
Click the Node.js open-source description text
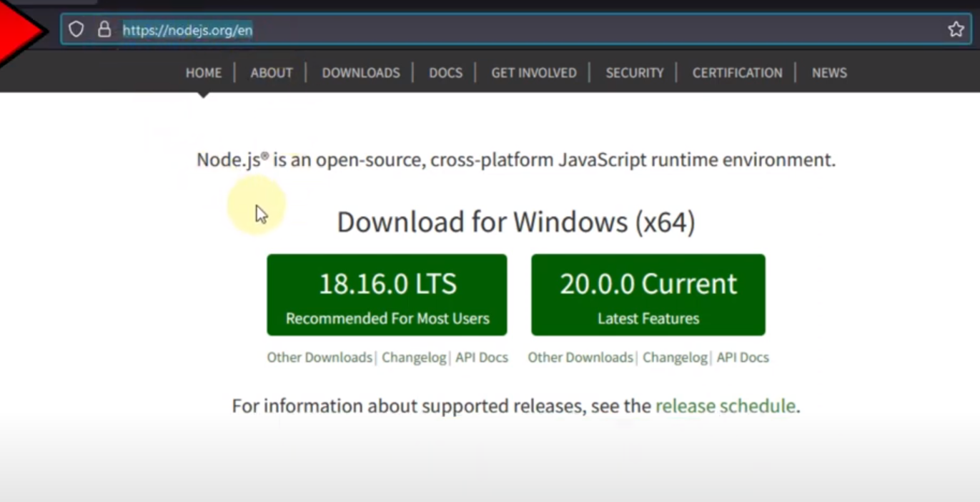(x=516, y=160)
